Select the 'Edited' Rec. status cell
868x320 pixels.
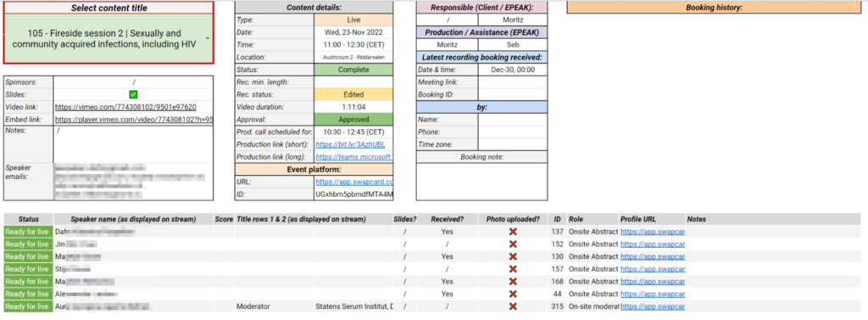[353, 95]
